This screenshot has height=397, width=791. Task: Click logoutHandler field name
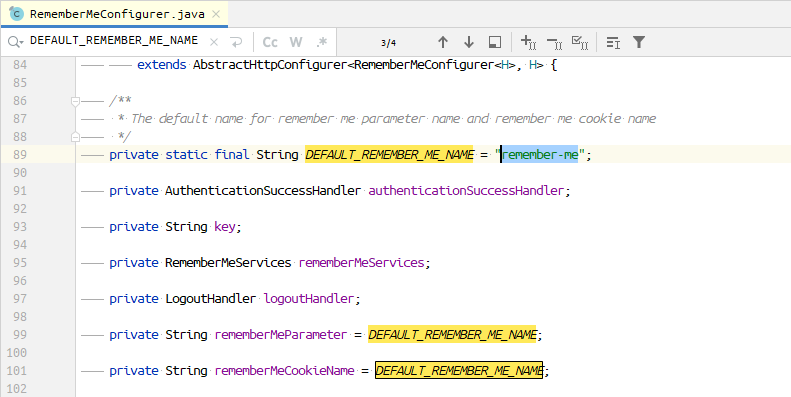(x=309, y=299)
